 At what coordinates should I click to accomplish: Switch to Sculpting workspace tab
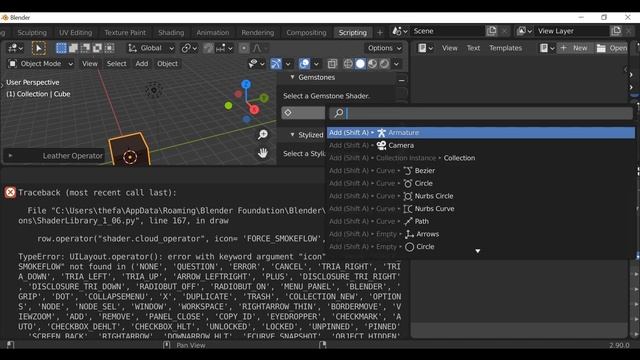coord(32,33)
